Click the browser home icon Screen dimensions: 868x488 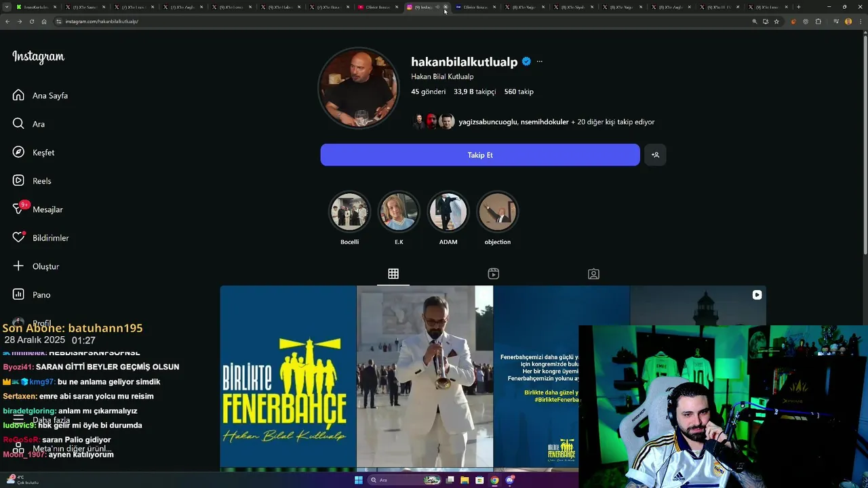(x=44, y=22)
